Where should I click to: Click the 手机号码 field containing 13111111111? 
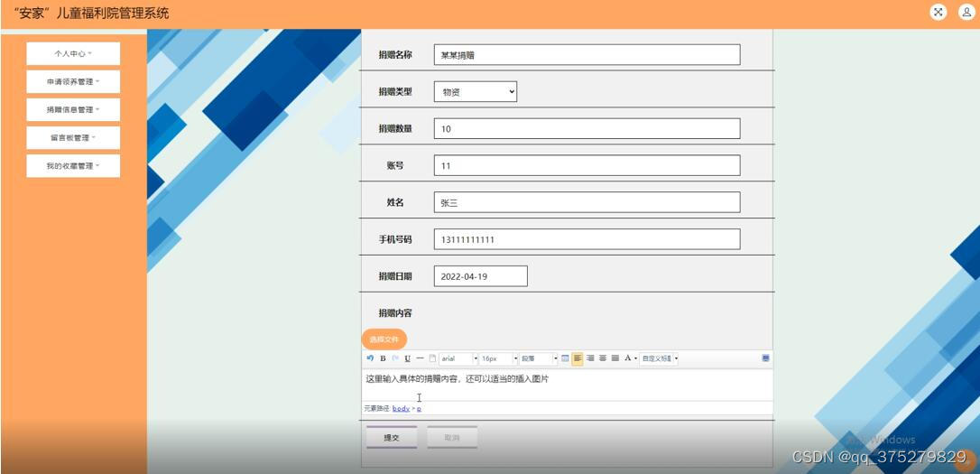point(587,239)
